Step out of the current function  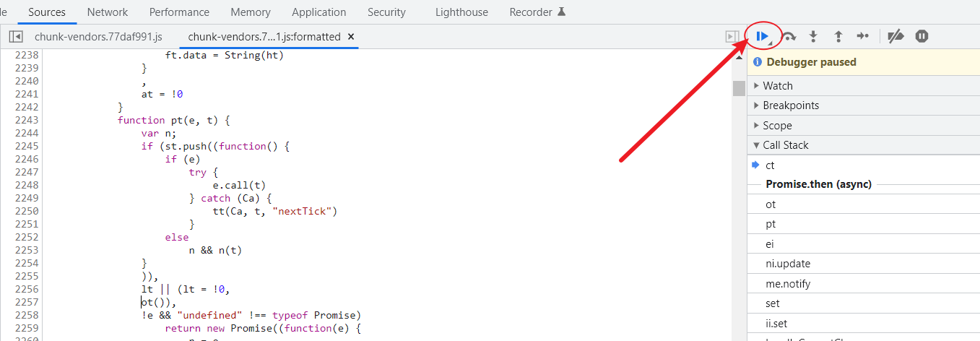click(838, 36)
